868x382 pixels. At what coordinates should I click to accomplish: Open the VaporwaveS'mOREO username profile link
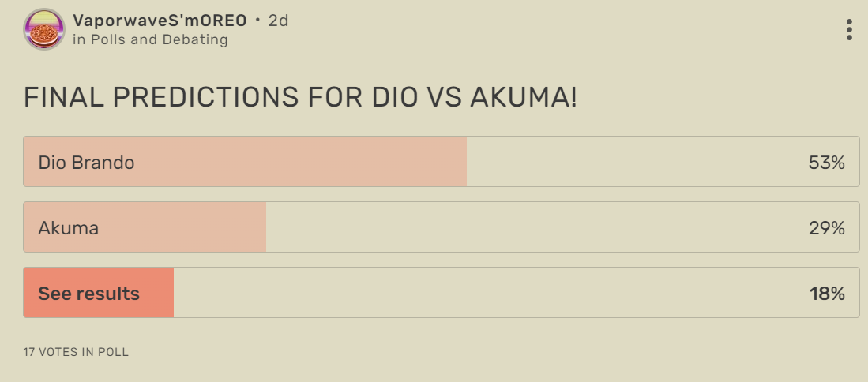click(160, 21)
